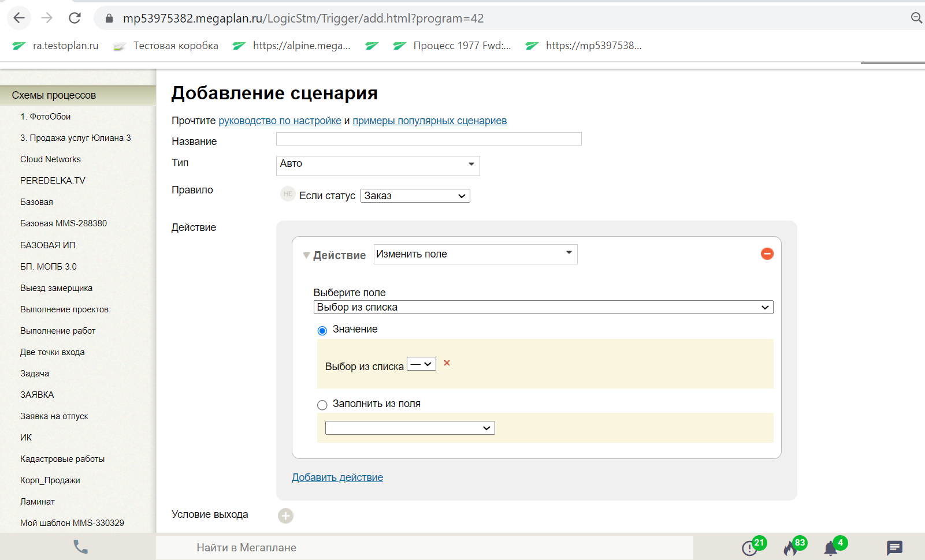Open the Выезд замерщика scheme
The height and width of the screenshot is (560, 925).
(56, 288)
